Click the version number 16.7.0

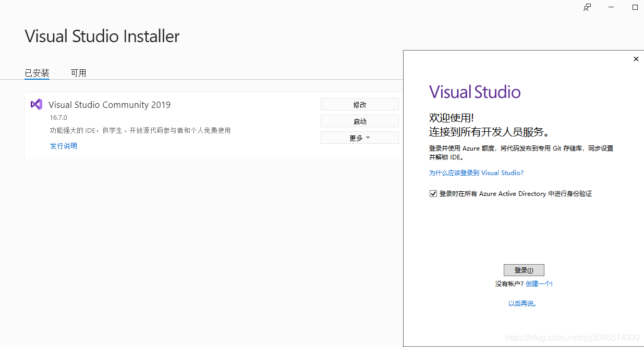click(58, 118)
